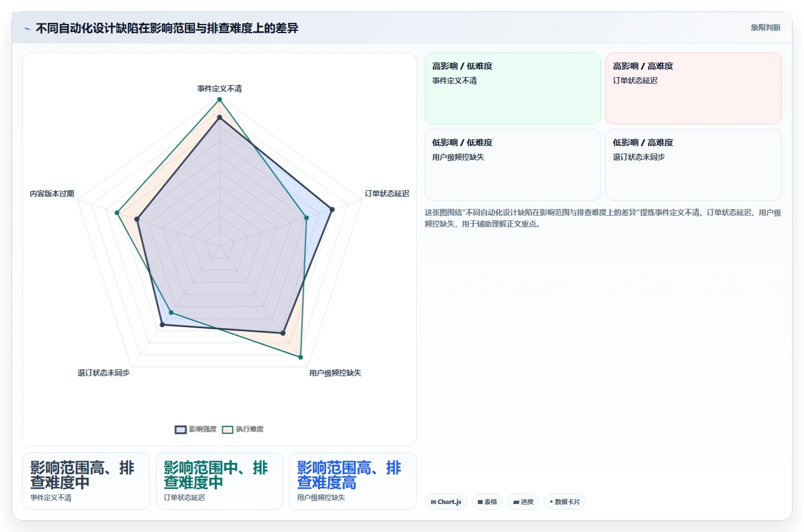Image resolution: width=804 pixels, height=532 pixels.
Task: Open the 影响范围中、排查难度中 summary card
Action: click(x=219, y=481)
